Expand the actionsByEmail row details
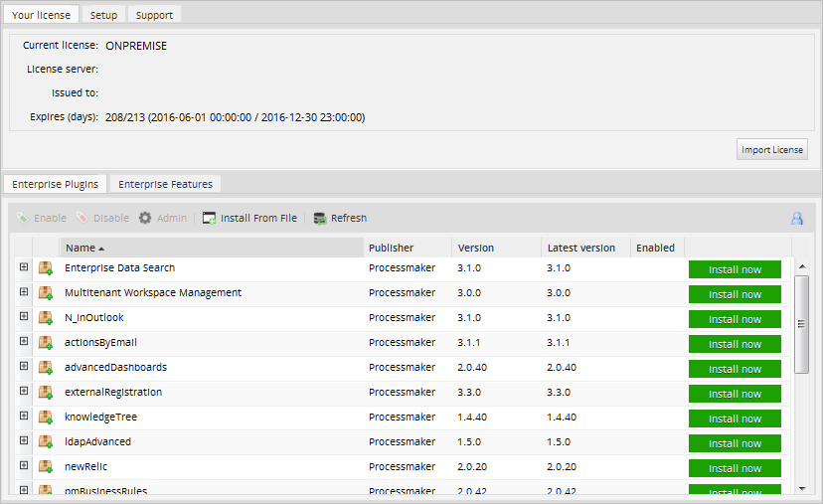823x504 pixels. tap(23, 342)
